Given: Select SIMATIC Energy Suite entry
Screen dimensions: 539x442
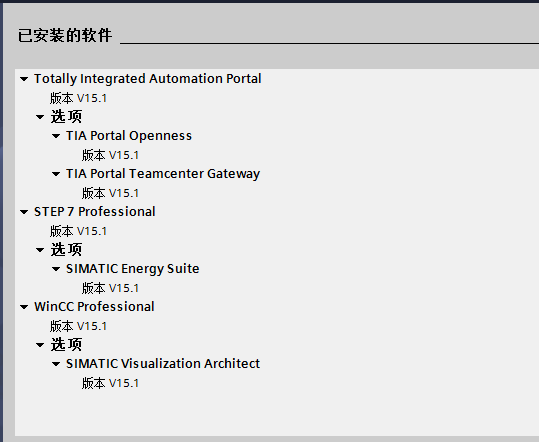Looking at the screenshot, I should 133,269.
